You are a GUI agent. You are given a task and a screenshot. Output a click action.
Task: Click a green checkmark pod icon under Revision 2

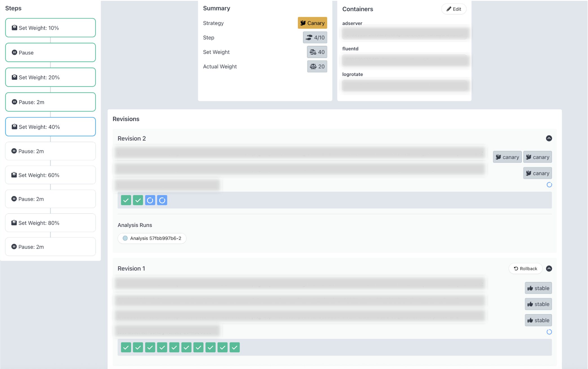[126, 200]
